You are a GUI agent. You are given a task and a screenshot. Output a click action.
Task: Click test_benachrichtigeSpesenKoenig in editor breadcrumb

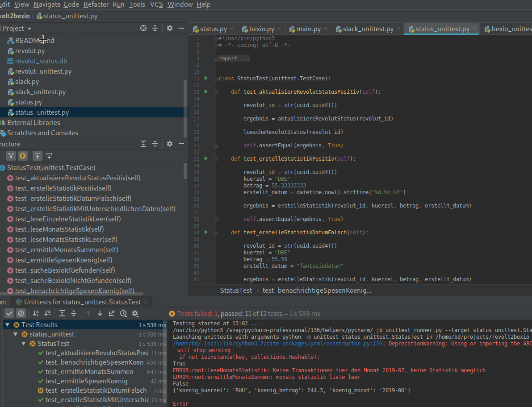(317, 291)
